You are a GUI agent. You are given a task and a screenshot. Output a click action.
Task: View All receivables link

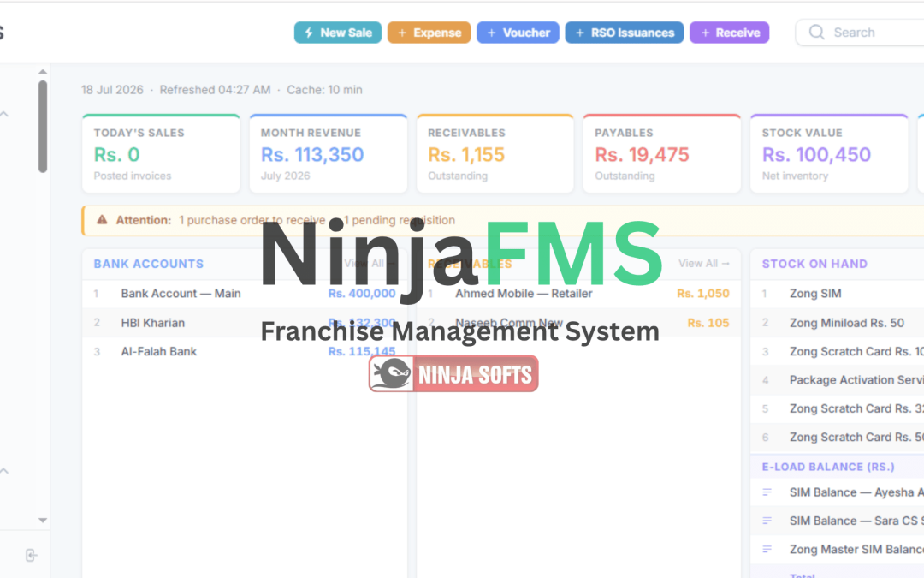point(703,264)
